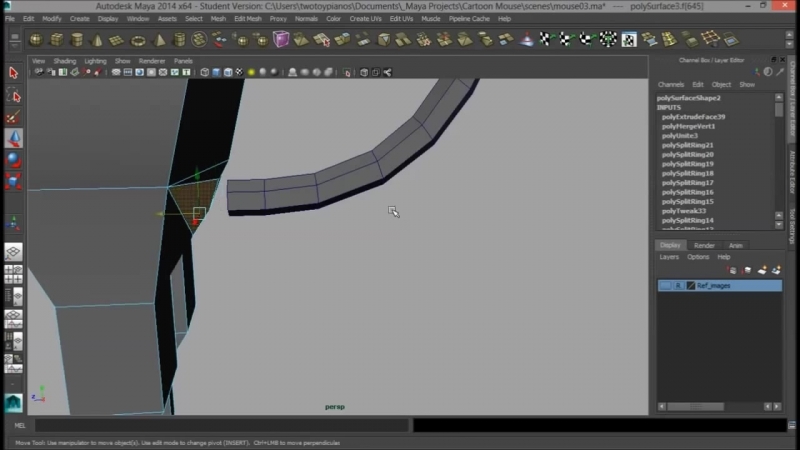Screen dimensions: 800x450
Task: Open Layer Editor Layers dropdown
Action: [x=669, y=257]
